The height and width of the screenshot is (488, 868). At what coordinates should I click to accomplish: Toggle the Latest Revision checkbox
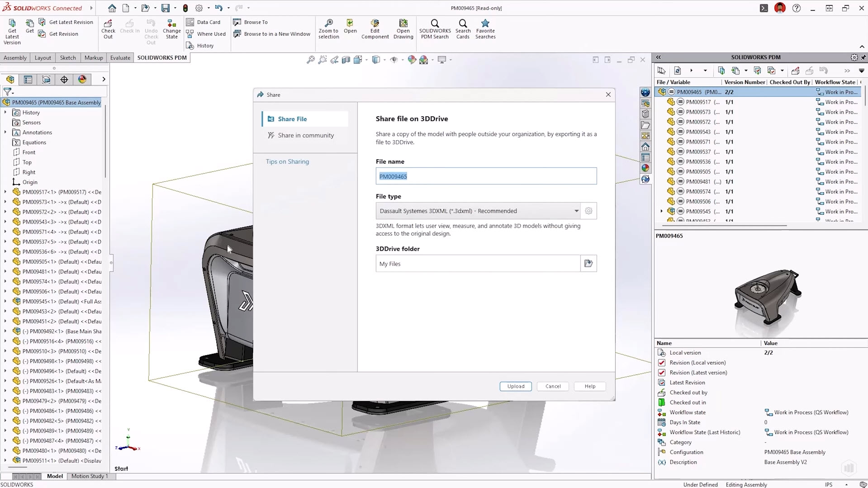[662, 383]
